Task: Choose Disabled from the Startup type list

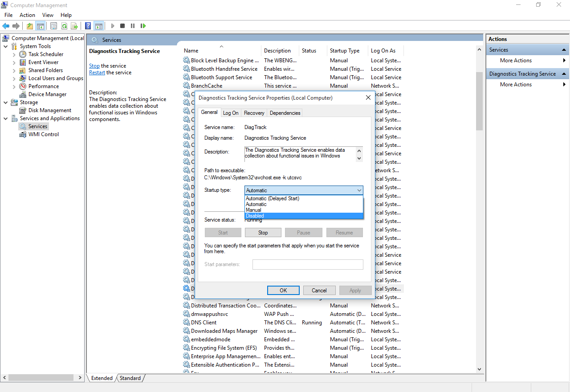Action: 304,216
